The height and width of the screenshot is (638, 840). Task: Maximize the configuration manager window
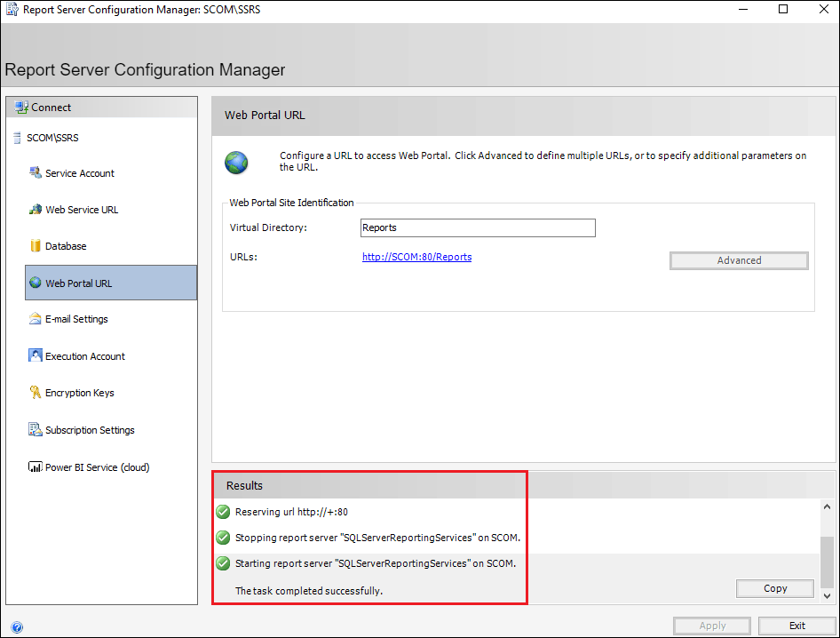[783, 9]
